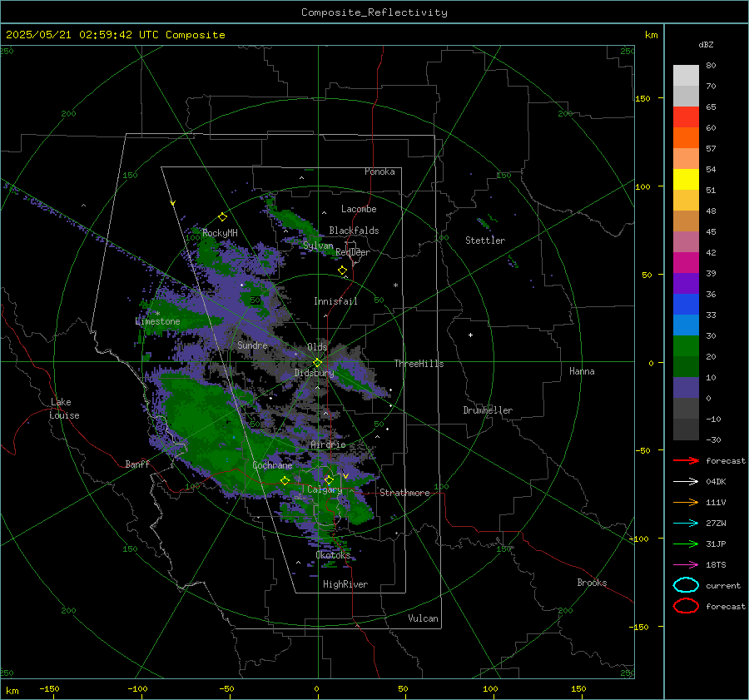The image size is (749, 700).
Task: Click the purple 10 dBZ color swatch
Action: click(686, 388)
